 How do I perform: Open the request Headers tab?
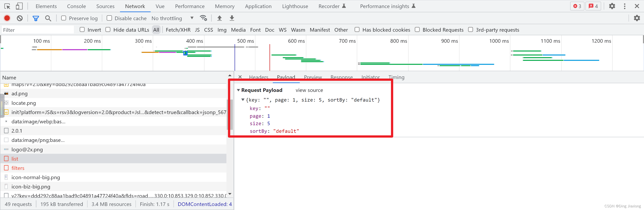click(x=258, y=77)
